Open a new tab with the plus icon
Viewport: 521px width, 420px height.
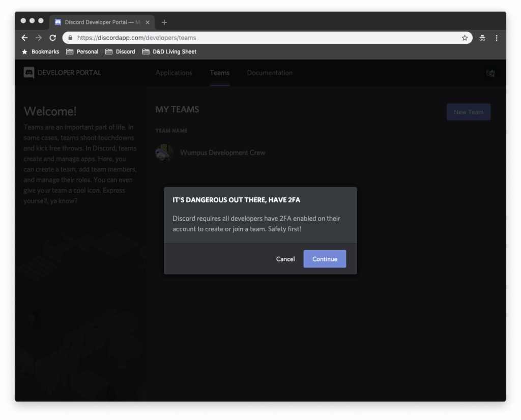pos(164,22)
